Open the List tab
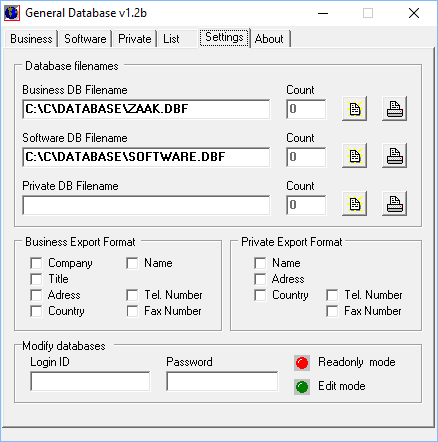 coord(171,39)
